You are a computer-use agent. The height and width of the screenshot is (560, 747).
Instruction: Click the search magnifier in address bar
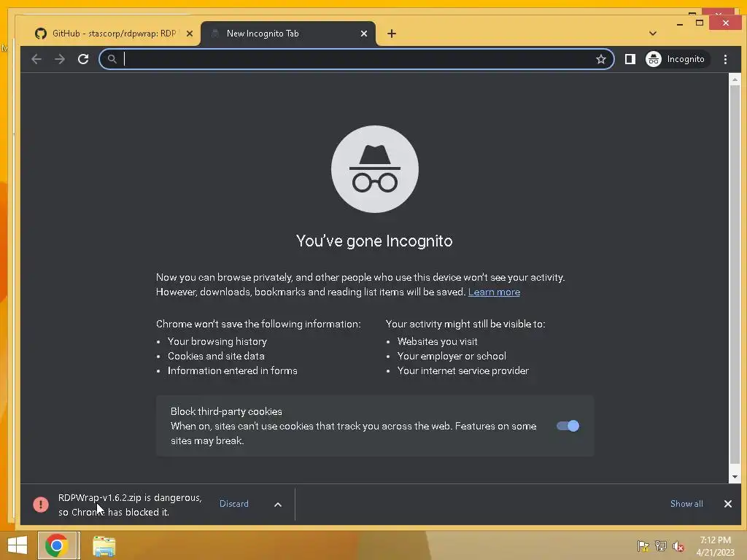[x=112, y=59]
